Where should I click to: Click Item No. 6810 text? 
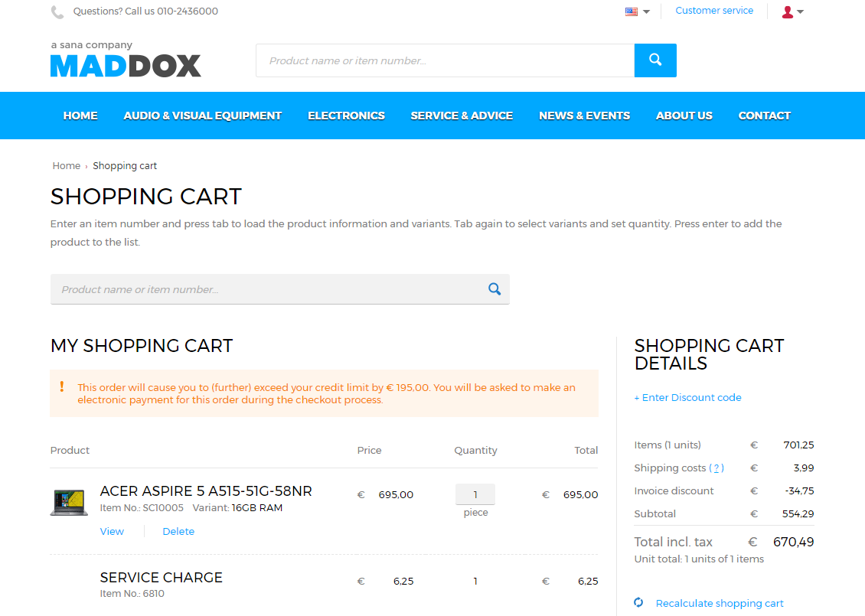132,594
